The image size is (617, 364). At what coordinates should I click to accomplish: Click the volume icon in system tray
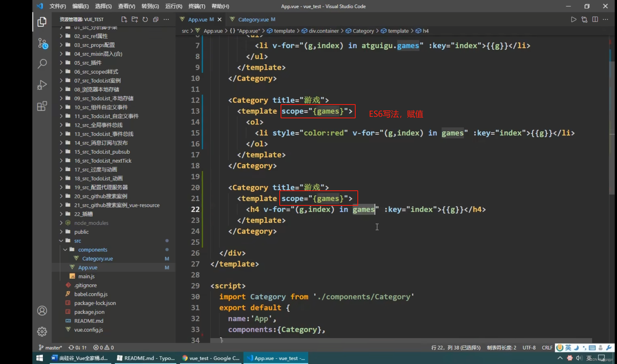[x=579, y=358]
